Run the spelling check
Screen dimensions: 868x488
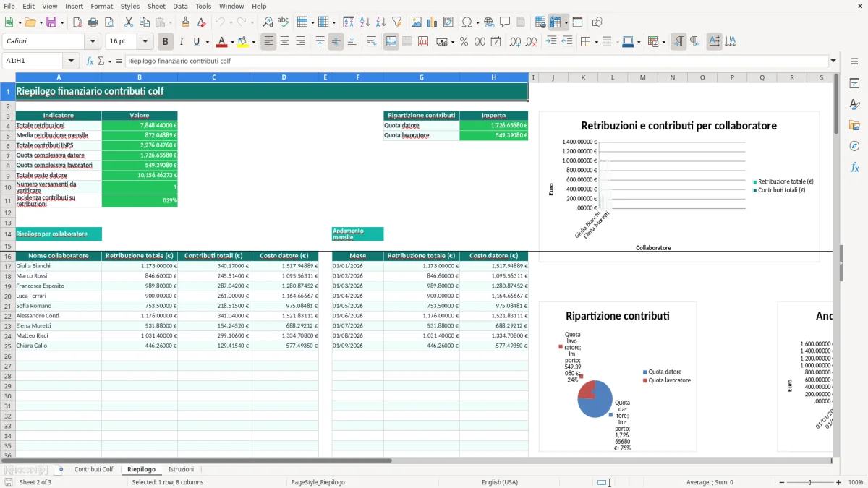[284, 22]
